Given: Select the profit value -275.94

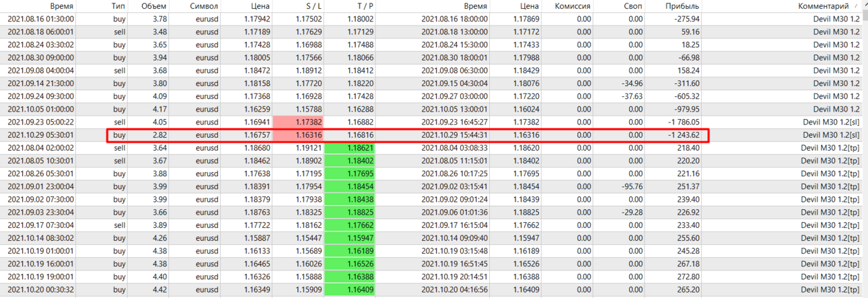Looking at the screenshot, I should pos(686,20).
